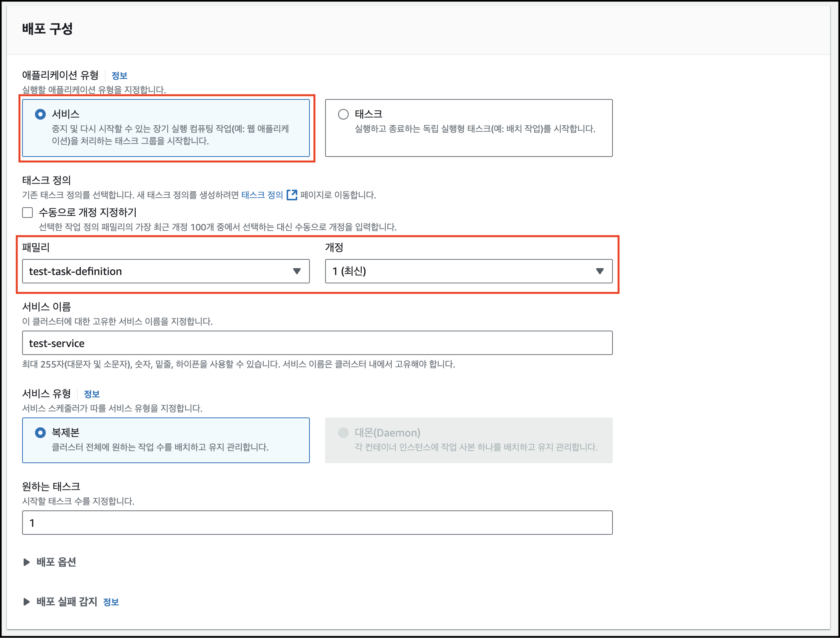The image size is (840, 638).
Task: Open the 패밀리 dropdown showing test-task-definition
Action: click(x=166, y=271)
